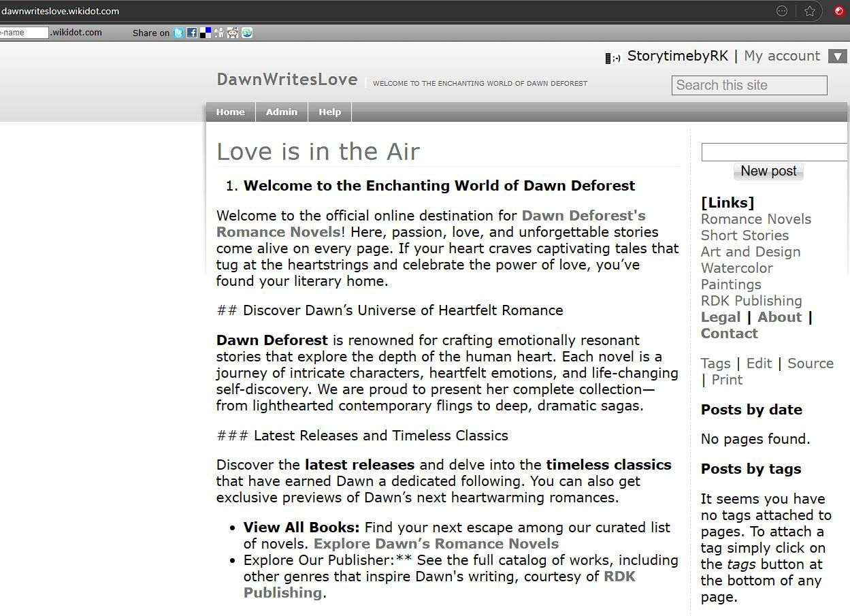Share the page on Reddit
850x616 pixels.
pos(233,33)
